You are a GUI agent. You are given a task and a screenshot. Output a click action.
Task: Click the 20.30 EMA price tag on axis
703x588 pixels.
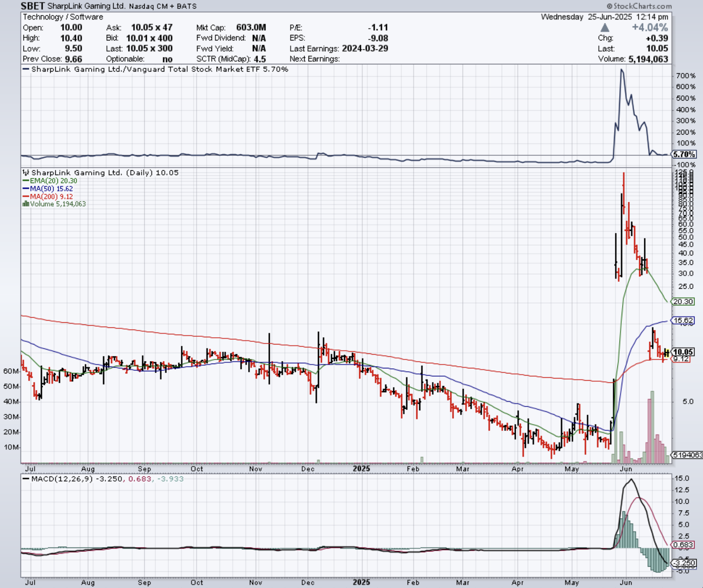[x=683, y=301]
